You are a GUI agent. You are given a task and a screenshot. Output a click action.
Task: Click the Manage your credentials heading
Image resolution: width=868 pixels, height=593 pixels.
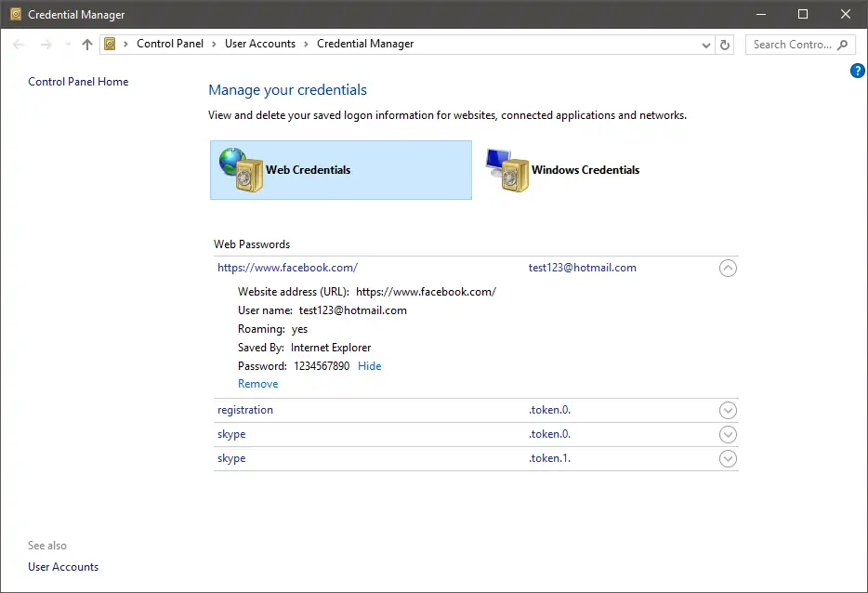[287, 90]
